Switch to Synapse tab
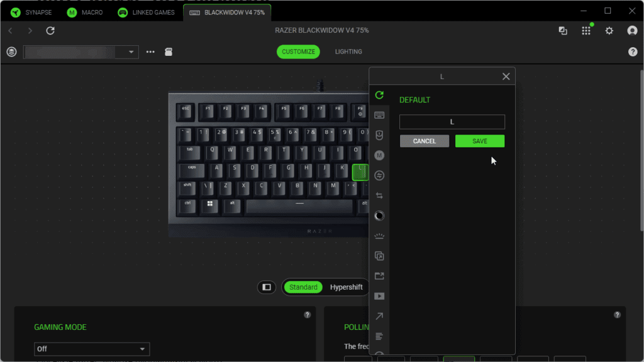 coord(31,13)
